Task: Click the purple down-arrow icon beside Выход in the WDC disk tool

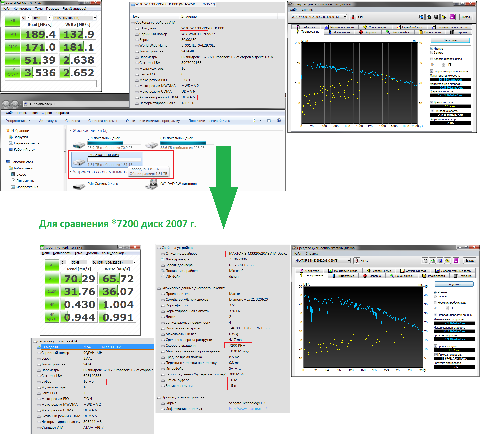Action: pos(452,17)
